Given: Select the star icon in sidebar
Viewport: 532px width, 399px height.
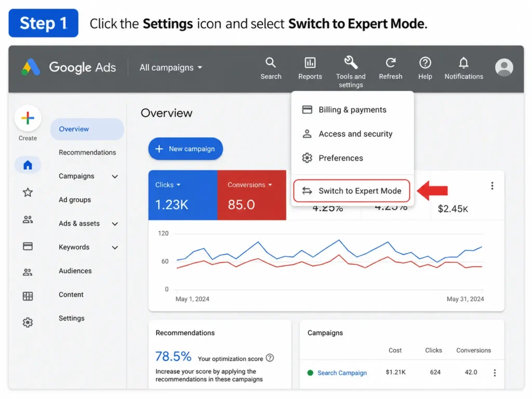Looking at the screenshot, I should (28, 192).
